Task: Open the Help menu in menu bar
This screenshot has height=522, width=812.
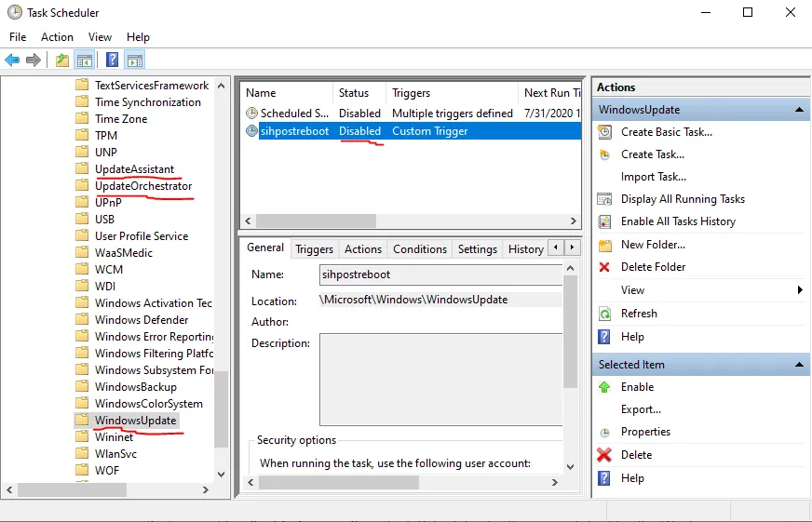Action: point(138,37)
